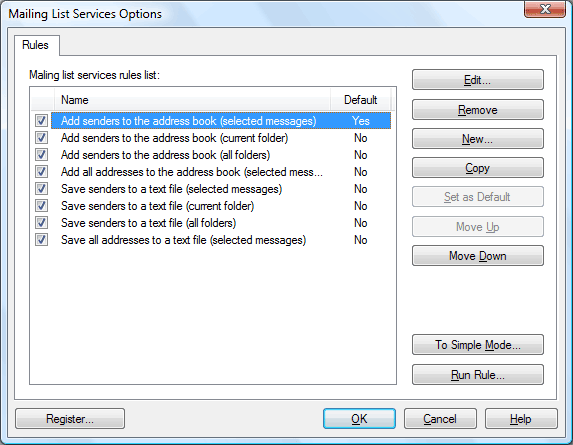573x445 pixels.
Task: Select 'Save senders to a text file (current folder)' row
Action: tap(221, 206)
